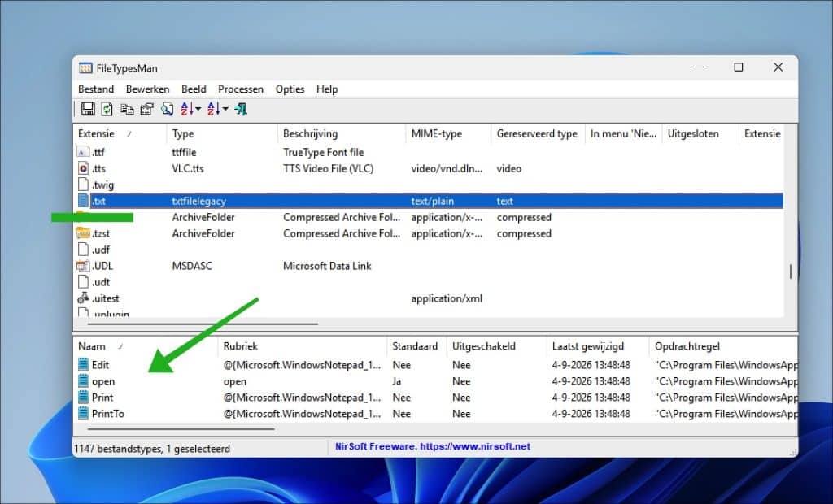This screenshot has height=504, width=833.
Task: Click the vertical scrollbar thumb of the file types list
Action: (791, 272)
